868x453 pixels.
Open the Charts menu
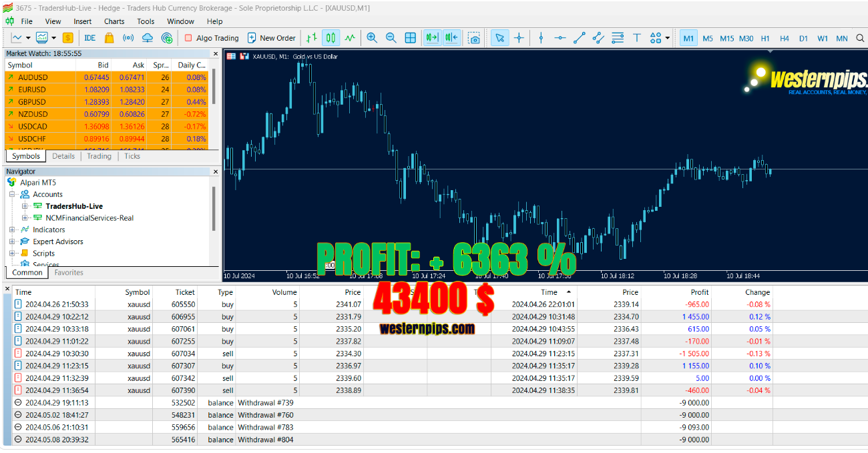114,21
